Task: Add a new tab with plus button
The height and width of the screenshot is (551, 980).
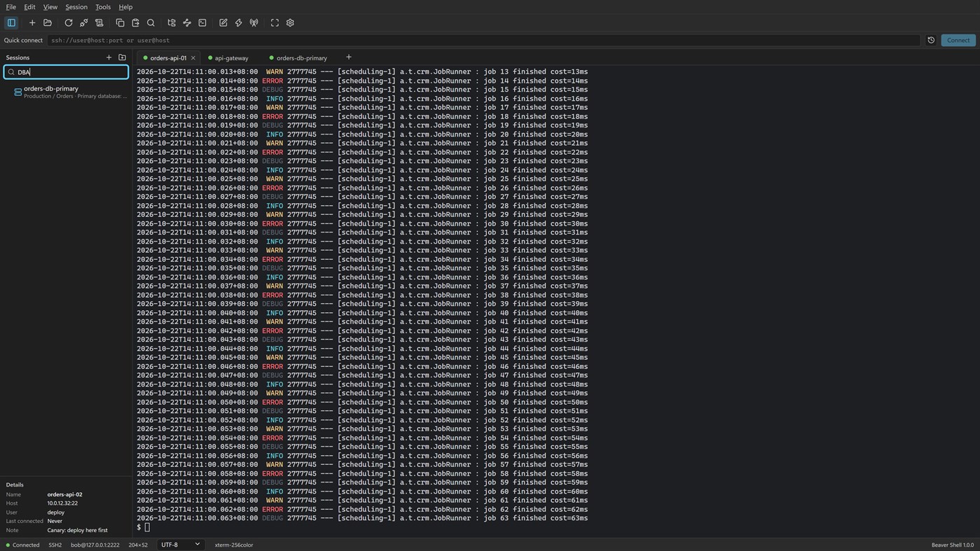Action: [x=349, y=57]
